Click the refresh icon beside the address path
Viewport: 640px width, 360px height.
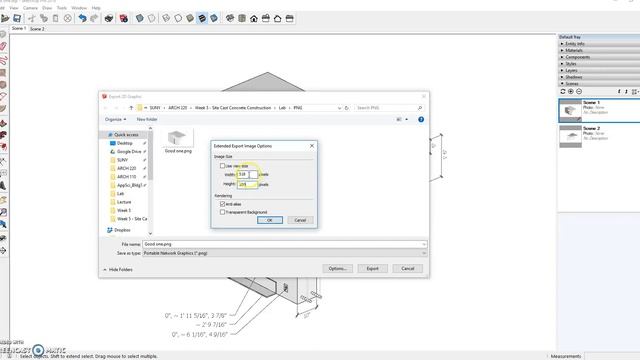347,108
